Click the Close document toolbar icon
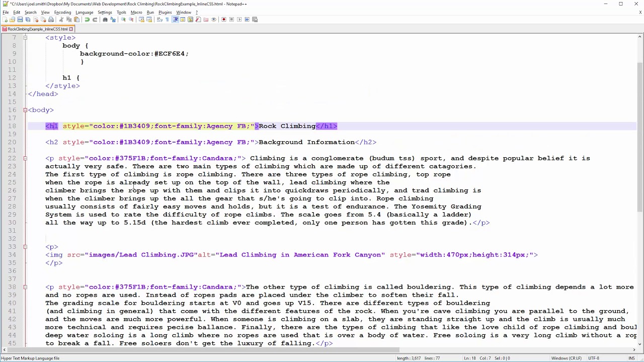 click(x=36, y=20)
